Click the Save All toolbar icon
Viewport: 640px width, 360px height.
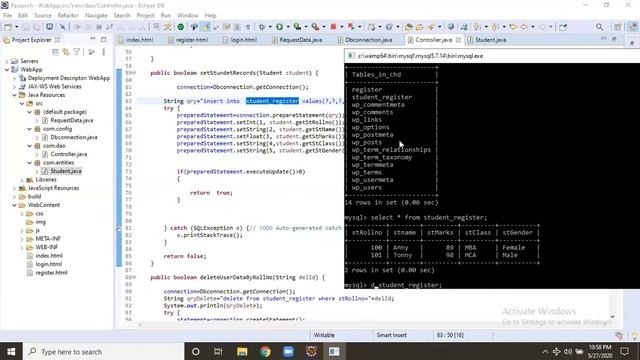point(37,27)
